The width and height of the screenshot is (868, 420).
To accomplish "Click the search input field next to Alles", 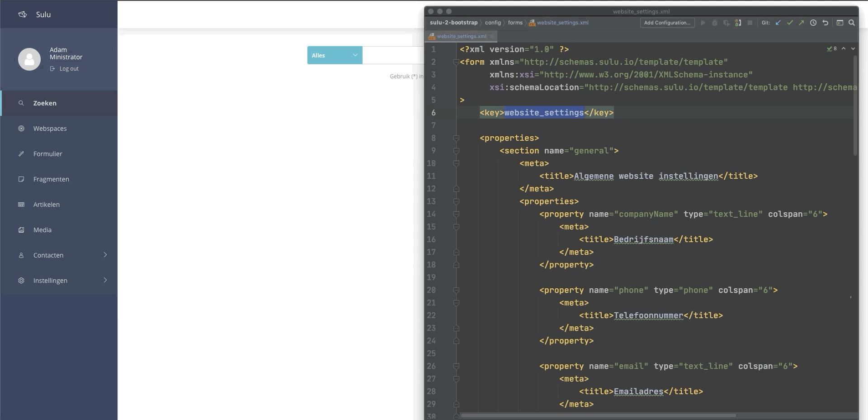I will tap(393, 55).
